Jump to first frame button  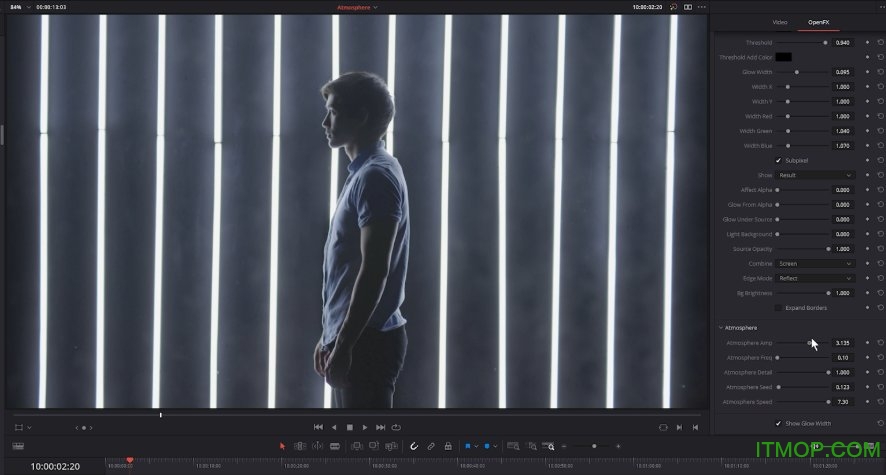coord(318,427)
